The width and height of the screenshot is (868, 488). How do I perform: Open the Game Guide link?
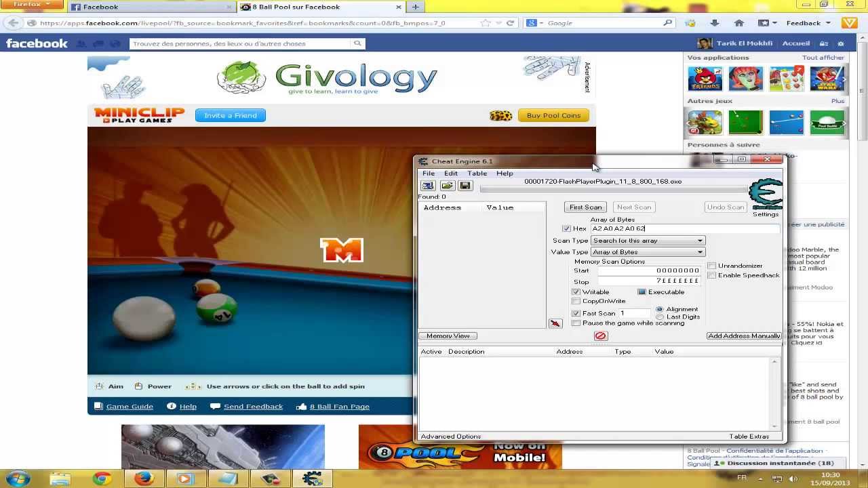coord(130,407)
